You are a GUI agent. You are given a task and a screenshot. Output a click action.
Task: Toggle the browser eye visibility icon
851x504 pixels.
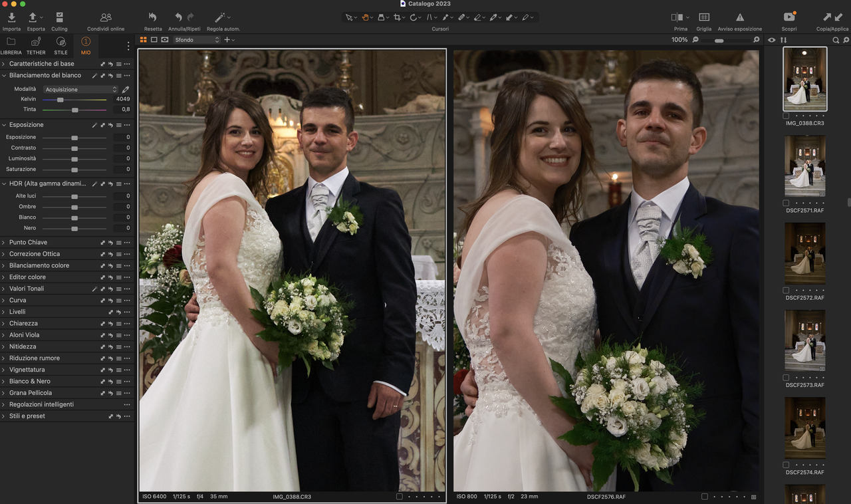[772, 40]
